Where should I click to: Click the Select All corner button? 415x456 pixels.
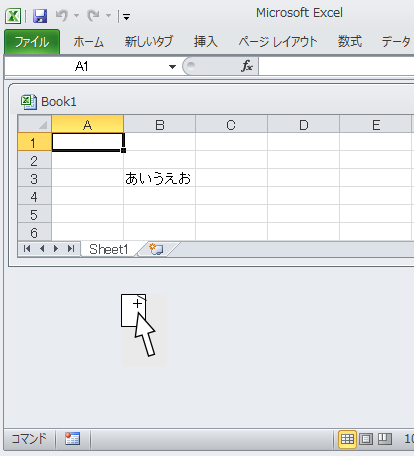coord(35,124)
